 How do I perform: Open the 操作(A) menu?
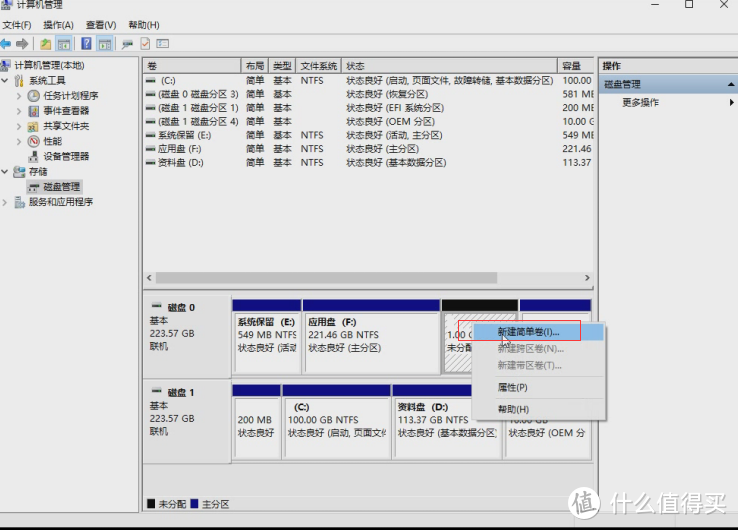point(58,24)
